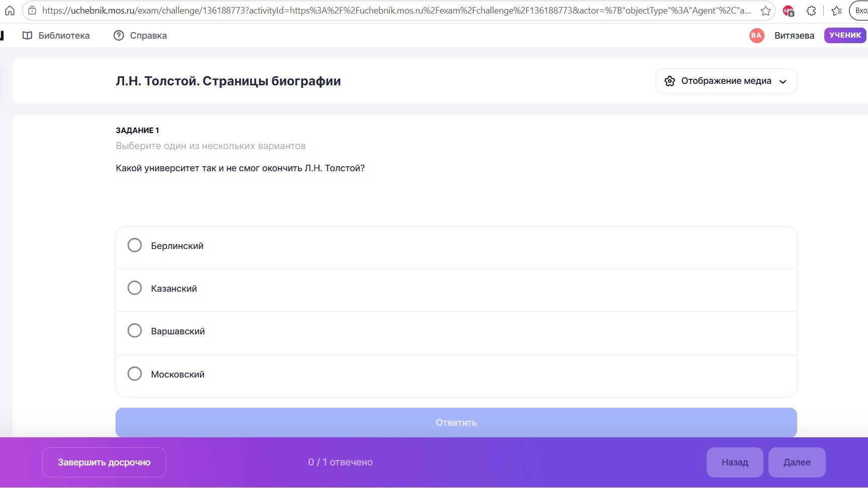Pick the Московский radio button
868x488 pixels.
[135, 374]
